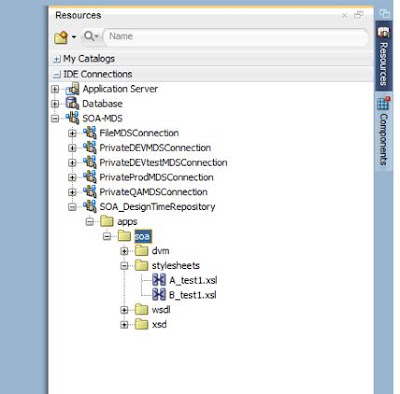Select the SOA-MDS label
The height and width of the screenshot is (394, 400).
click(102, 118)
